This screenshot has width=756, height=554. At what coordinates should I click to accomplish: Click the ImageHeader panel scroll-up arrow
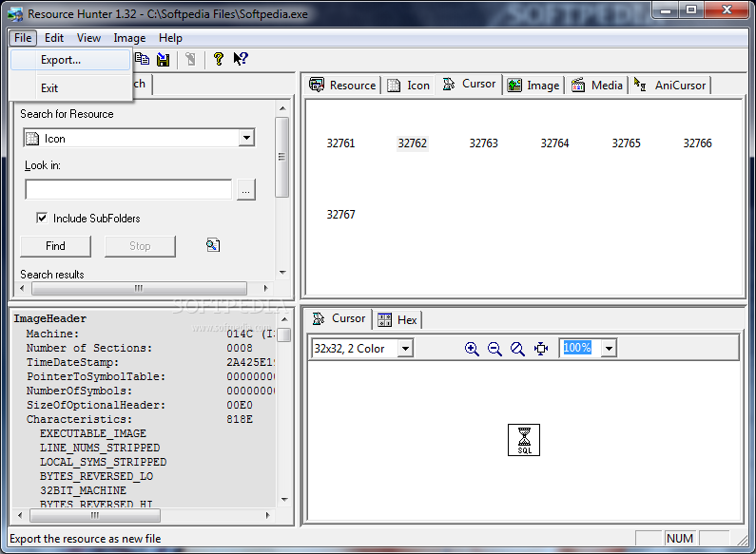pos(284,319)
